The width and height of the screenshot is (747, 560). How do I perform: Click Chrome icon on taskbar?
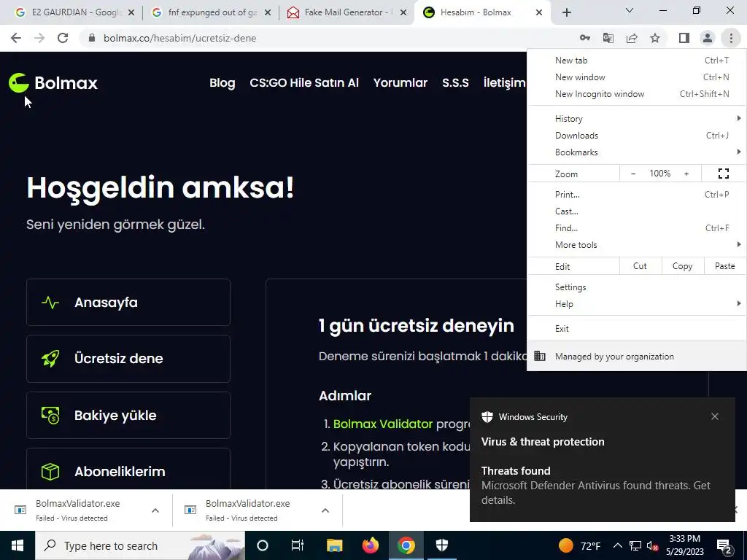406,545
